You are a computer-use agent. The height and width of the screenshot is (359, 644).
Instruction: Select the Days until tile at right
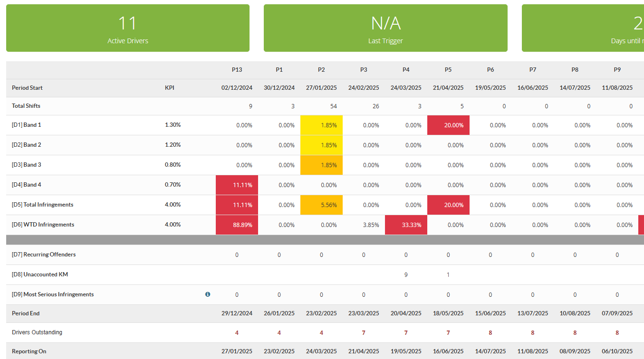point(583,28)
